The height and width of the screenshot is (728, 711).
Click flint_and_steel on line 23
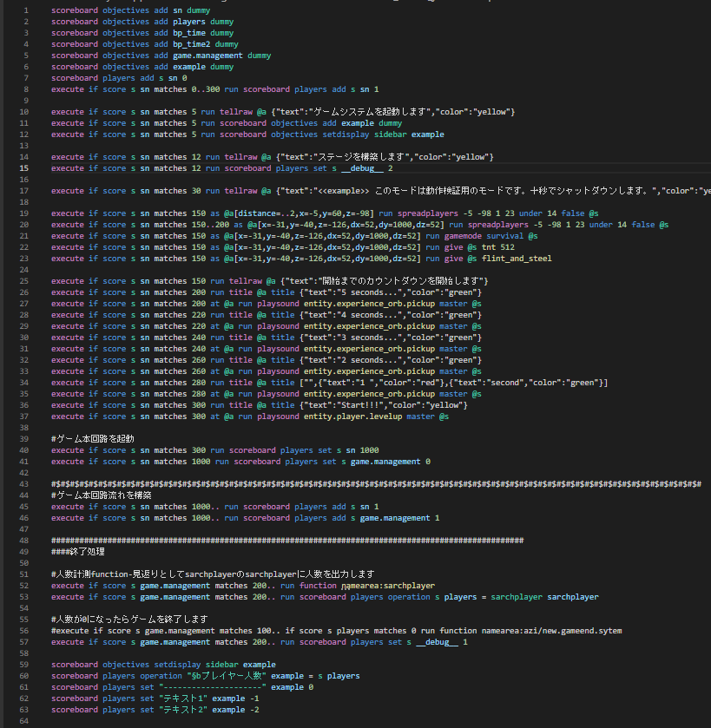(517, 259)
